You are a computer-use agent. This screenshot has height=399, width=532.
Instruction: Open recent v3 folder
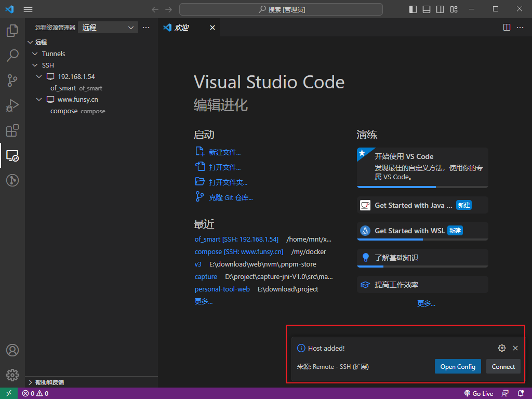point(198,264)
